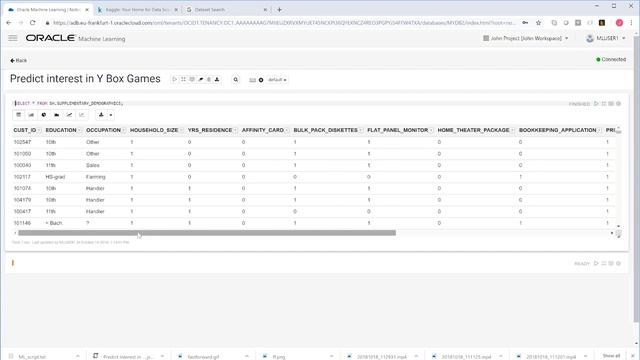Click the page vertical scrollbar
The width and height of the screenshot is (640, 360).
(636, 180)
